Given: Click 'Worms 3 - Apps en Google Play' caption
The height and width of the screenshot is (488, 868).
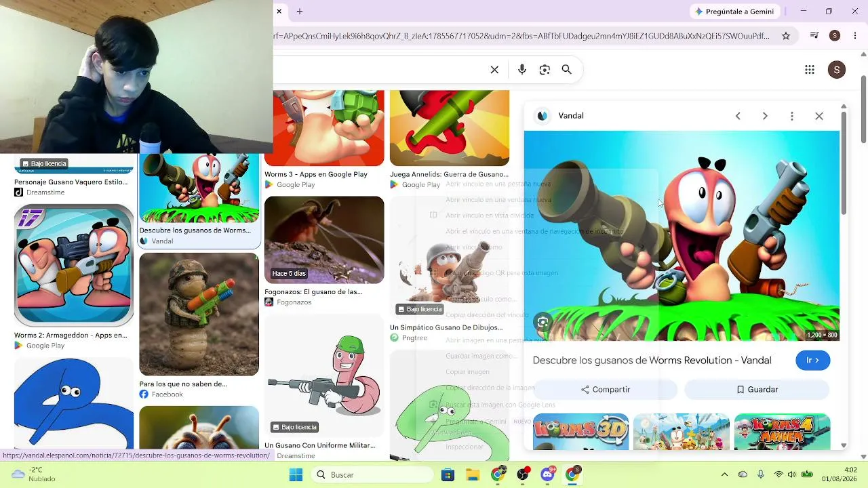Looking at the screenshot, I should 316,175.
